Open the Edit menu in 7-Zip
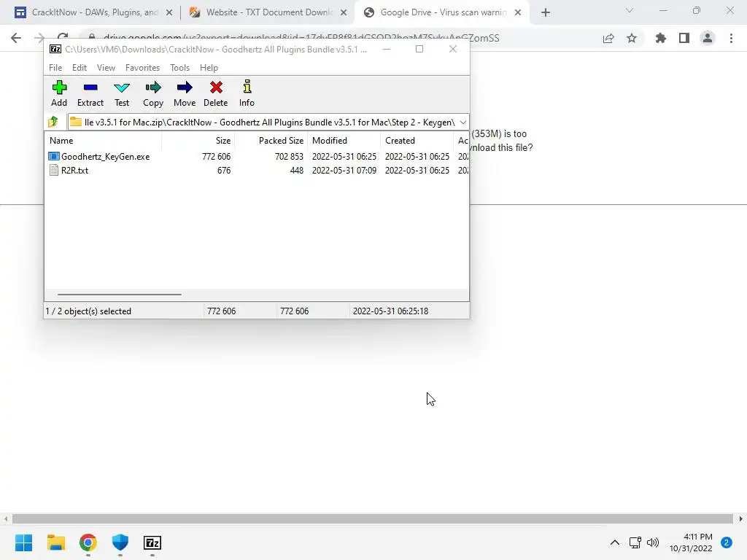 79,68
